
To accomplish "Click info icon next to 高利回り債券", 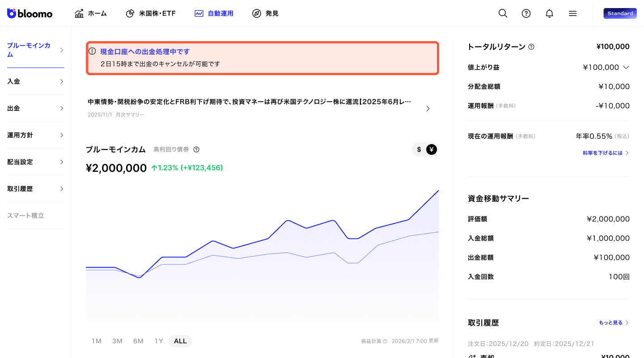I will pos(196,149).
